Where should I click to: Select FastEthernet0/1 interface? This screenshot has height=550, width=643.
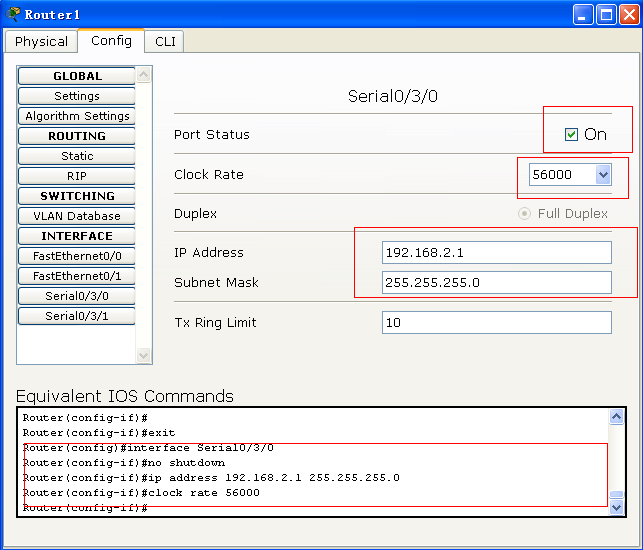click(x=77, y=276)
